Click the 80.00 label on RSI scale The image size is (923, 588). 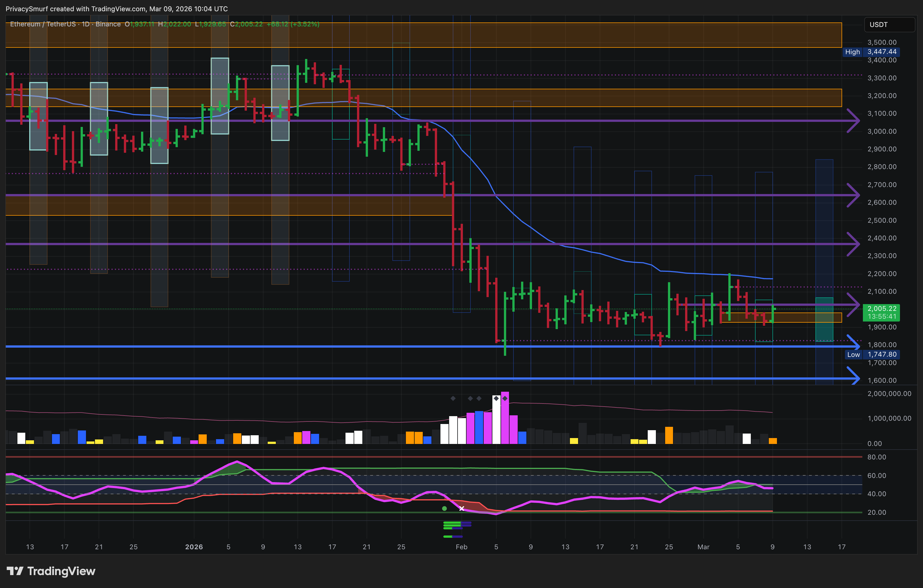point(877,457)
